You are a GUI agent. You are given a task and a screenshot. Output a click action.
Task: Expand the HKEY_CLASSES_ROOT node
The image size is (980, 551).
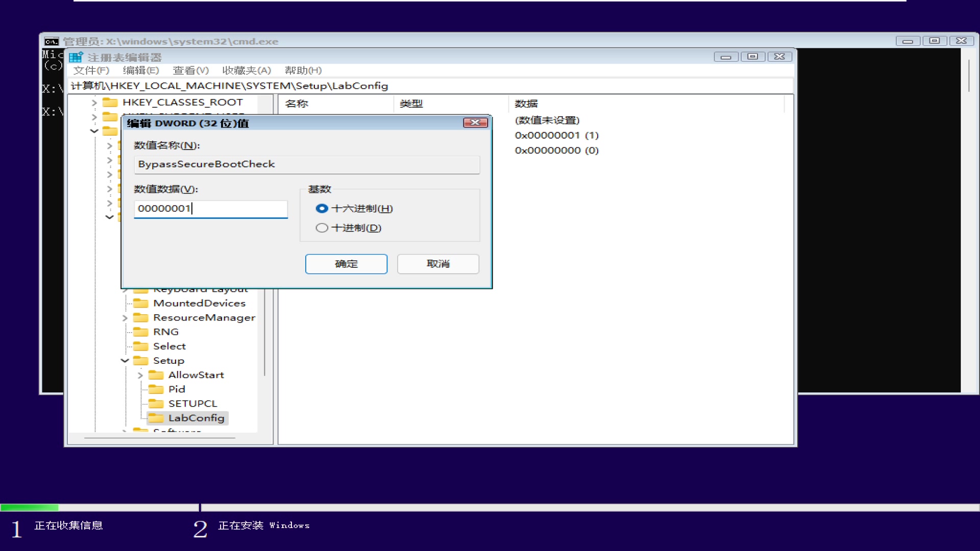(x=94, y=102)
